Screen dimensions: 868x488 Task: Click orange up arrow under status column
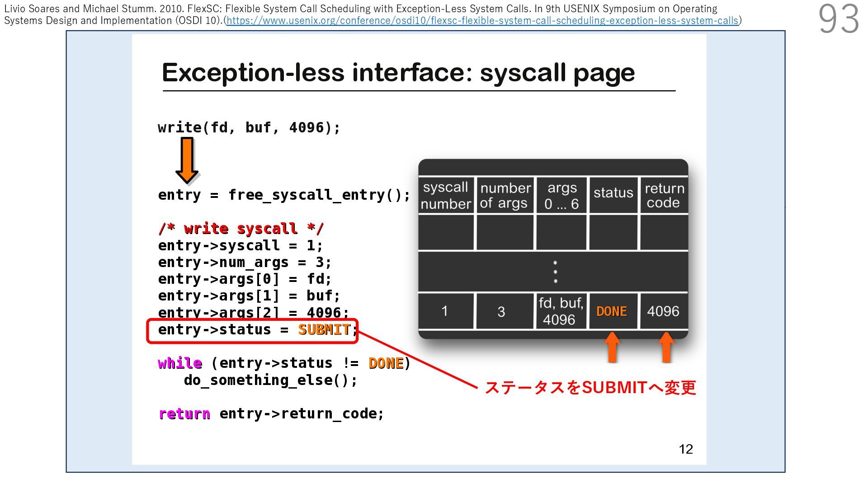click(x=612, y=347)
